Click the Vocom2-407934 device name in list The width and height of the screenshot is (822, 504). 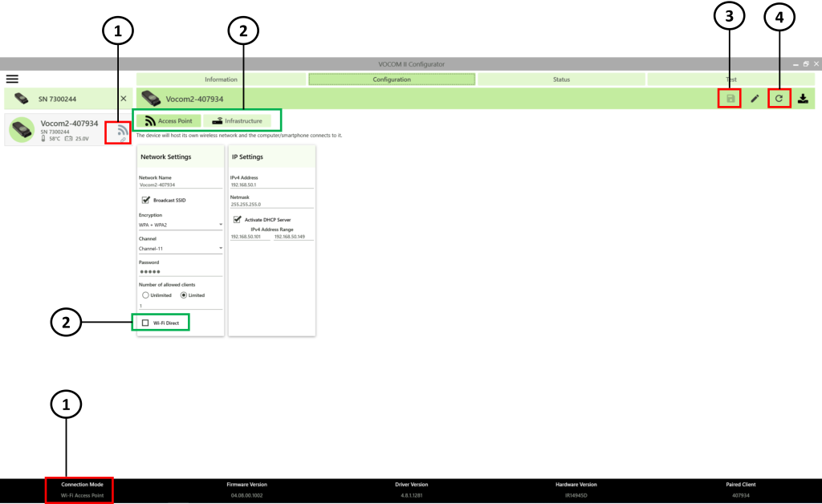[x=69, y=124]
